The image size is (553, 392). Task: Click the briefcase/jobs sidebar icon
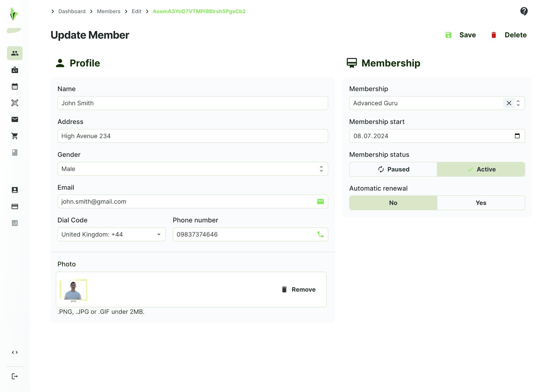[15, 70]
